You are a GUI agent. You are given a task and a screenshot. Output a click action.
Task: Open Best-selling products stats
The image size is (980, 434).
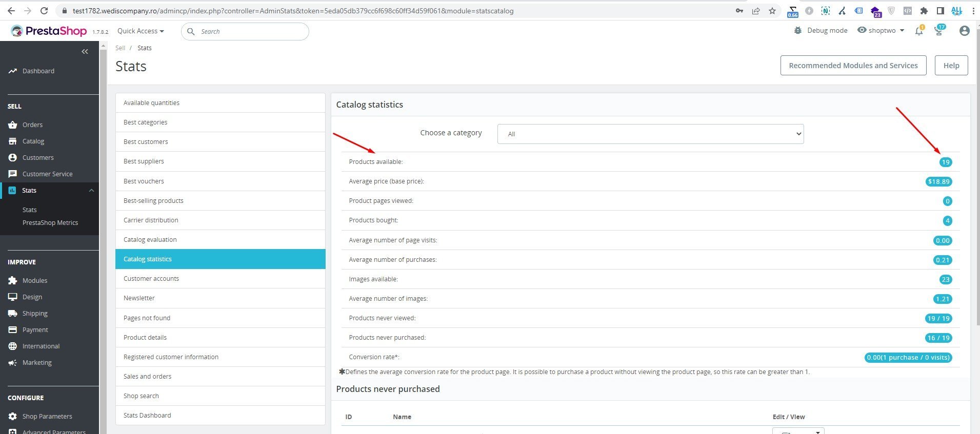[221, 201]
